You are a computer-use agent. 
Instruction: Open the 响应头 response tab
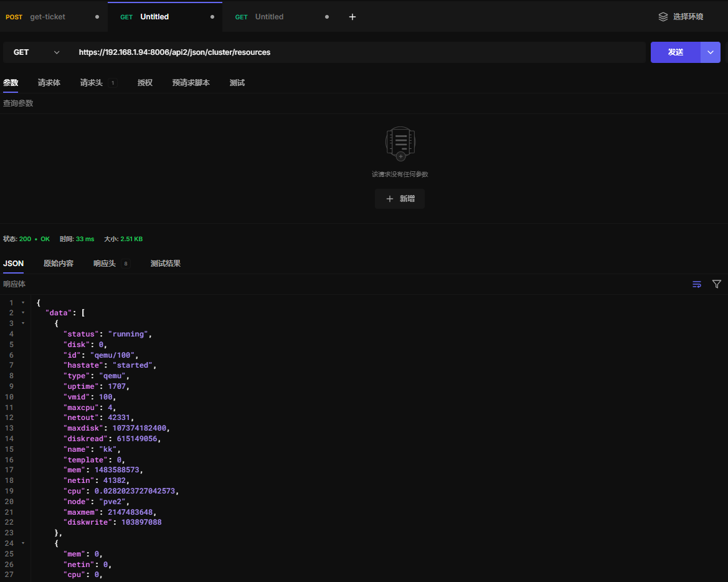(105, 264)
